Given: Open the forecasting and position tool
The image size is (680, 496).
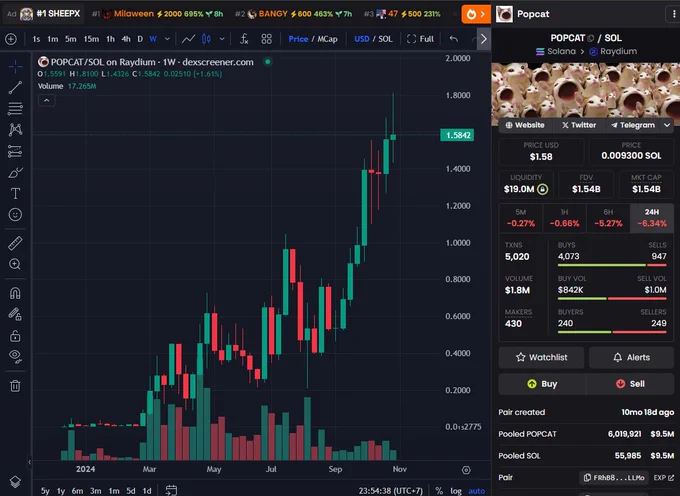Looking at the screenshot, I should tap(15, 151).
